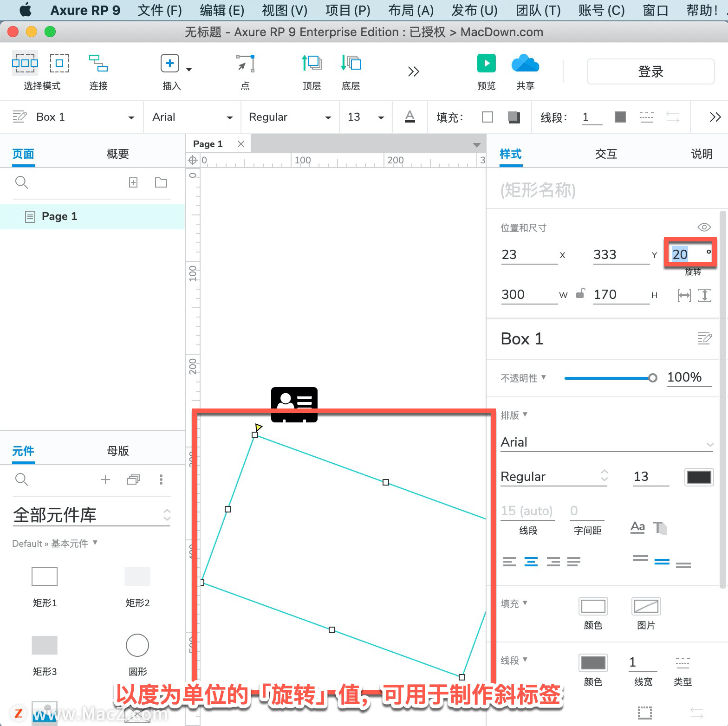Switch to the 交互 interactions tab
The width and height of the screenshot is (728, 726).
606,154
